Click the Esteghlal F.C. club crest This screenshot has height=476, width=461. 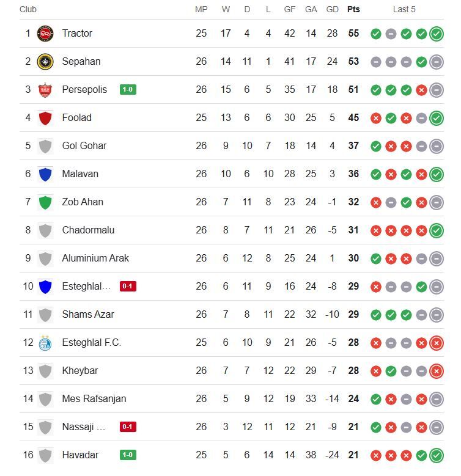coord(45,342)
